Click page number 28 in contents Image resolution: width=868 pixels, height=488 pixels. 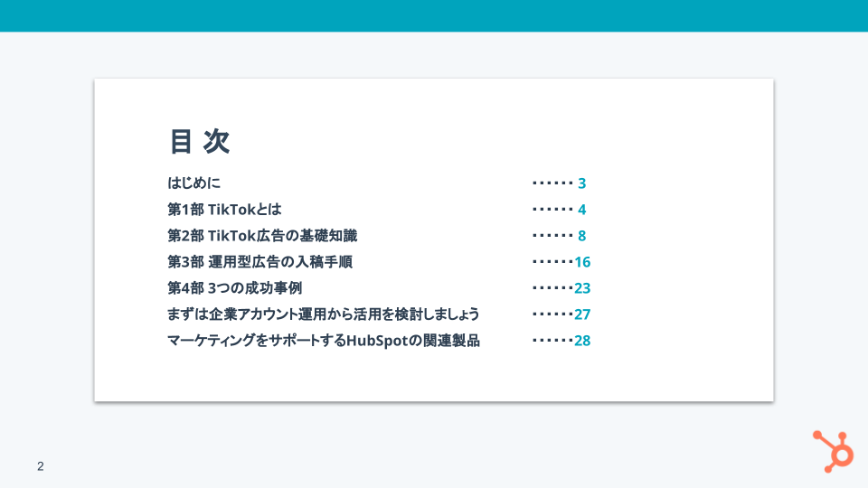tap(582, 341)
